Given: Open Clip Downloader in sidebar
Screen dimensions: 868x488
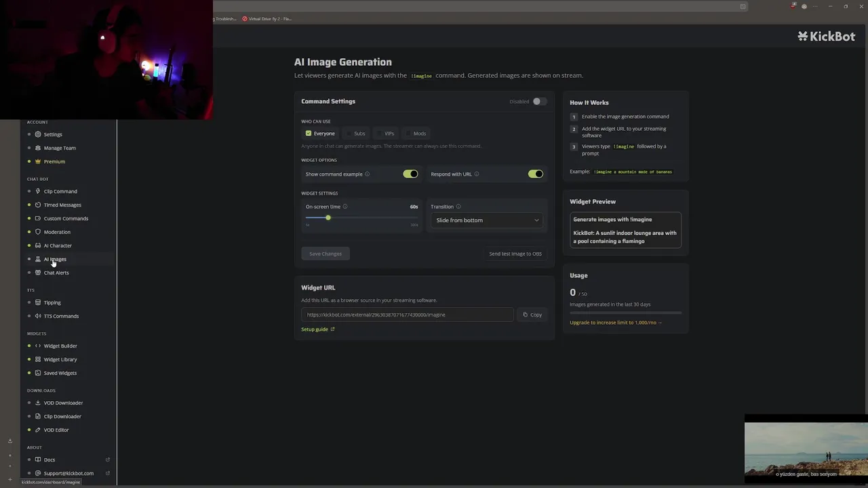Looking at the screenshot, I should click(62, 416).
